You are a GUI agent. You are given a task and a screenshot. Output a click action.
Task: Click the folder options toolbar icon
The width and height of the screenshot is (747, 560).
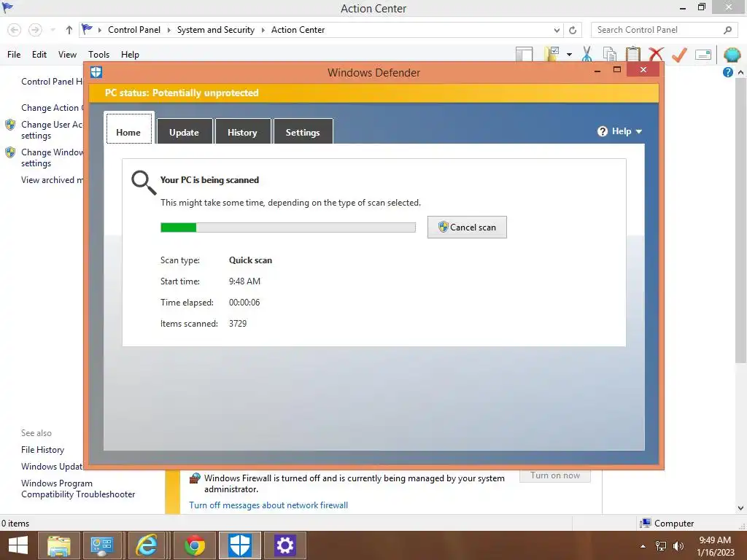tap(552, 54)
